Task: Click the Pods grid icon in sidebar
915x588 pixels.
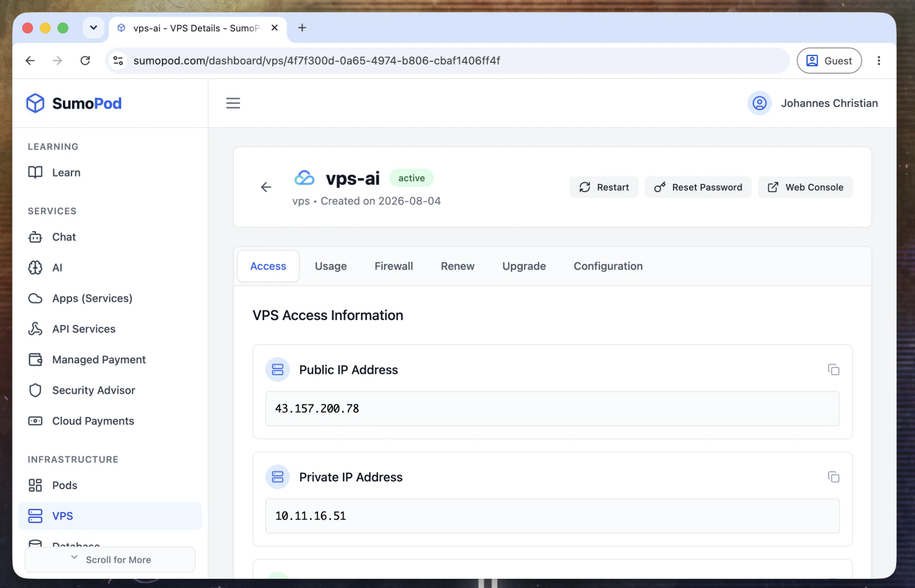Action: 35,485
